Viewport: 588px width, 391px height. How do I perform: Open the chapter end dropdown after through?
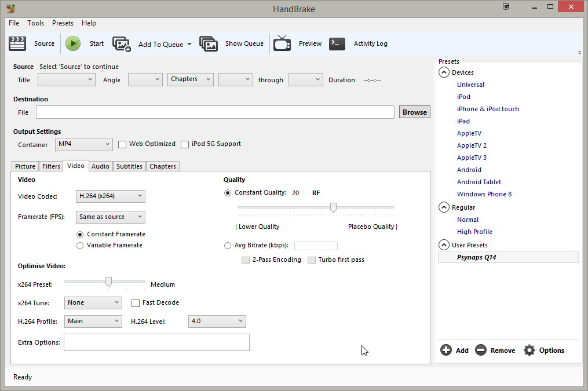(306, 79)
